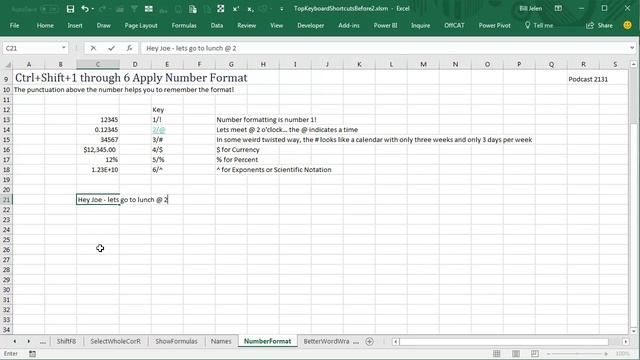The width and height of the screenshot is (640, 360).
Task: Open the Draw ribbon tab
Action: pyautogui.click(x=104, y=25)
